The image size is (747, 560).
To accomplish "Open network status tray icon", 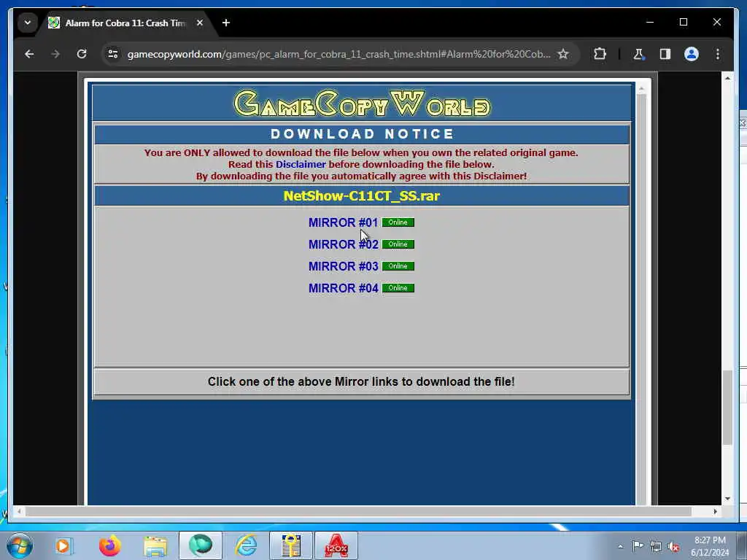I will click(x=656, y=546).
